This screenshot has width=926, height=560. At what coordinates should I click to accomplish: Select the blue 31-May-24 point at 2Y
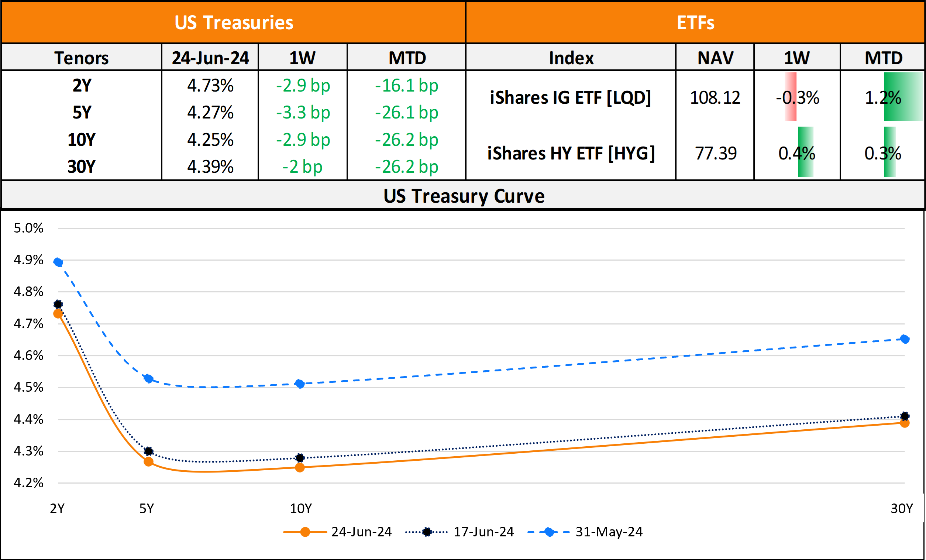pyautogui.click(x=58, y=262)
